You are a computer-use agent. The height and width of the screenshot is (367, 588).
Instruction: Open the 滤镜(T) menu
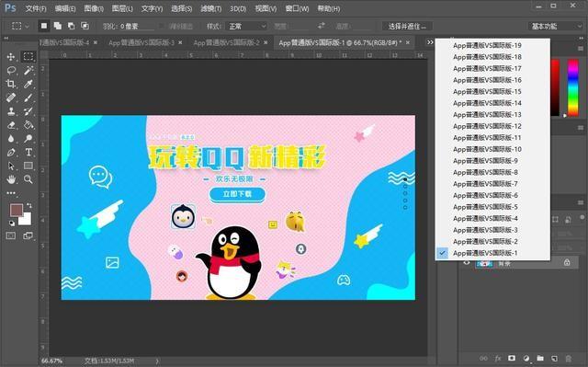(x=211, y=8)
